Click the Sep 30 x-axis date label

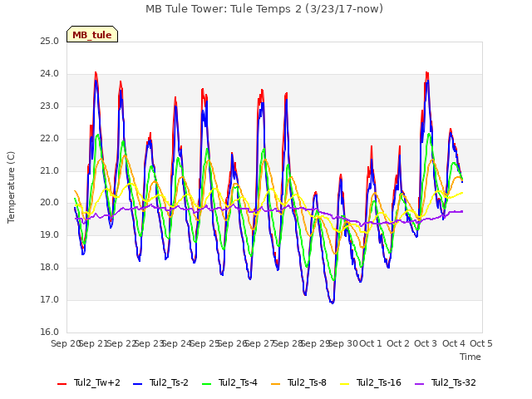[343, 343]
